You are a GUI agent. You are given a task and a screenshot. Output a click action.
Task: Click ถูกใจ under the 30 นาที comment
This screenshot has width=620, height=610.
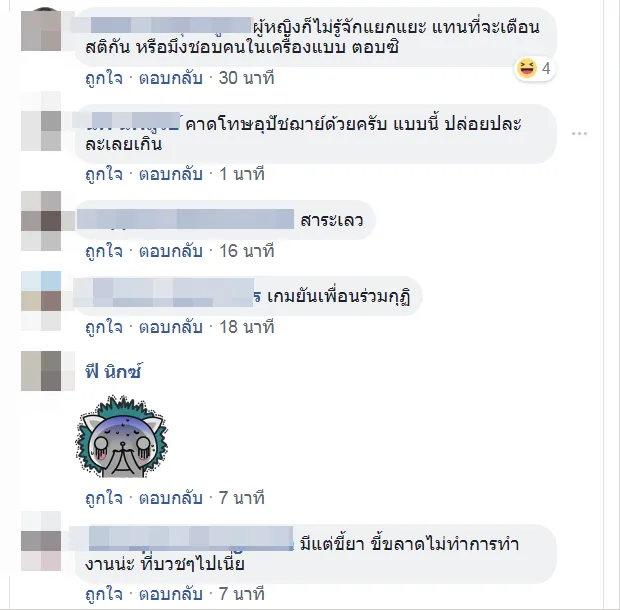pyautogui.click(x=104, y=78)
